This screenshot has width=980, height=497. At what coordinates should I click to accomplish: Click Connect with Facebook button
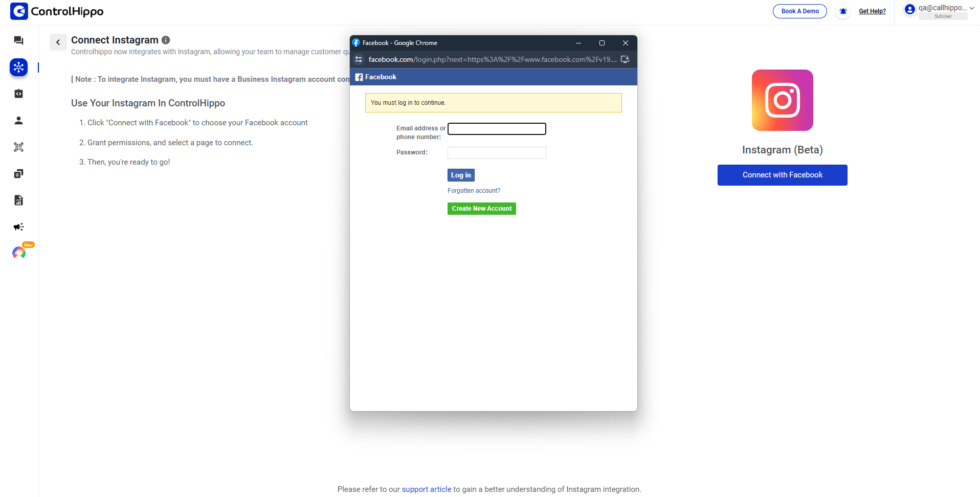point(782,175)
